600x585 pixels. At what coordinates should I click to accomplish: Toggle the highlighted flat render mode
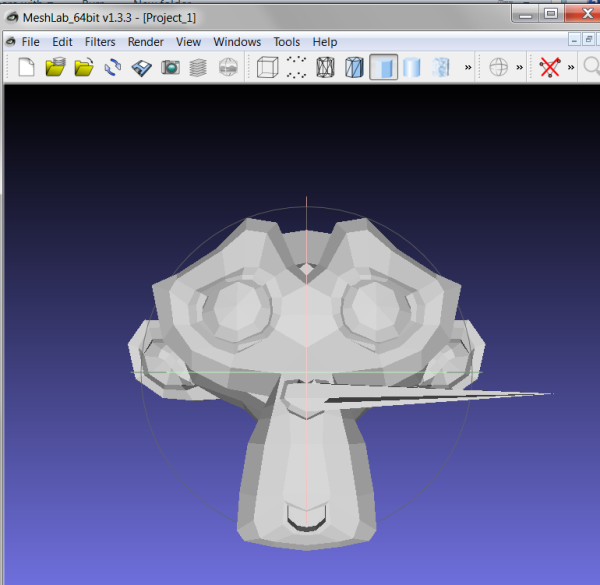click(383, 68)
